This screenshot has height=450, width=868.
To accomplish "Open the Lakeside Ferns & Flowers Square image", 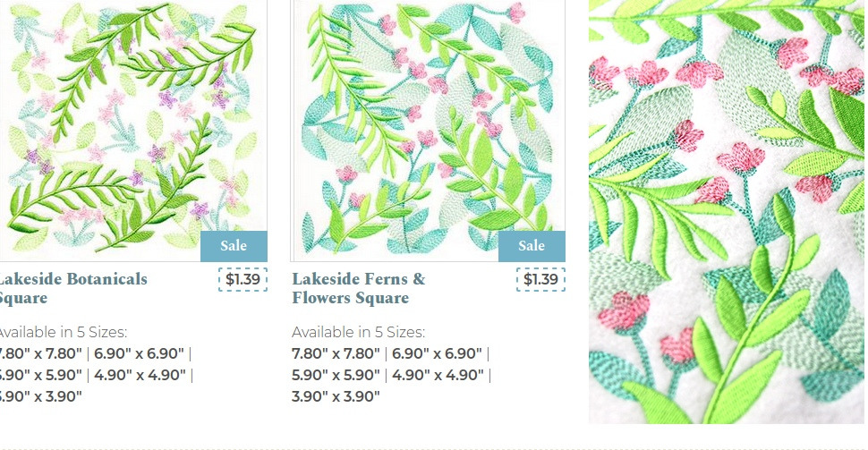I will tap(428, 130).
